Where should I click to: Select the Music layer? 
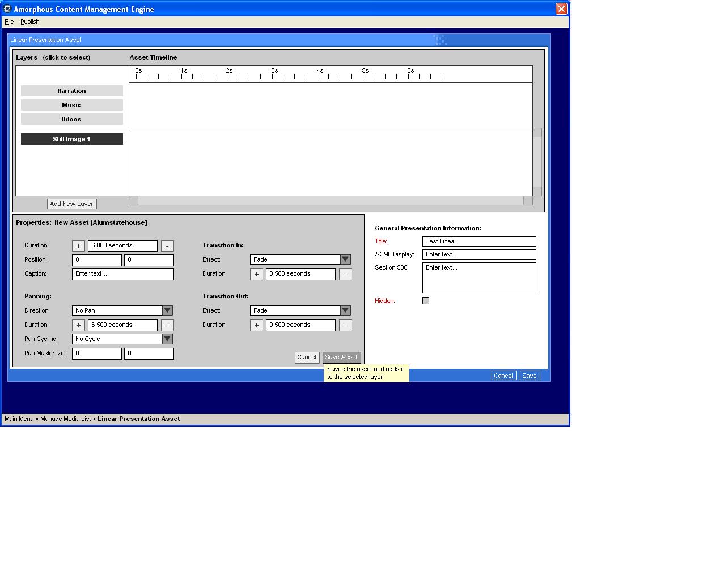[72, 105]
